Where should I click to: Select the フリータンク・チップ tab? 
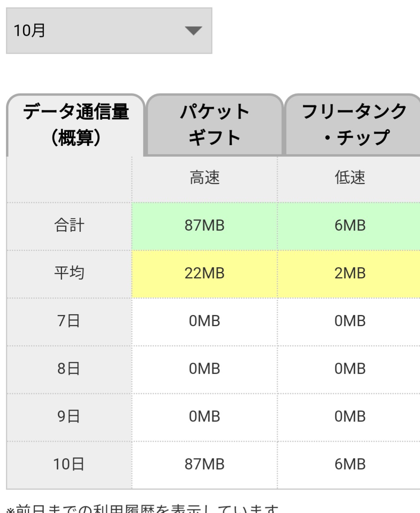(x=354, y=124)
